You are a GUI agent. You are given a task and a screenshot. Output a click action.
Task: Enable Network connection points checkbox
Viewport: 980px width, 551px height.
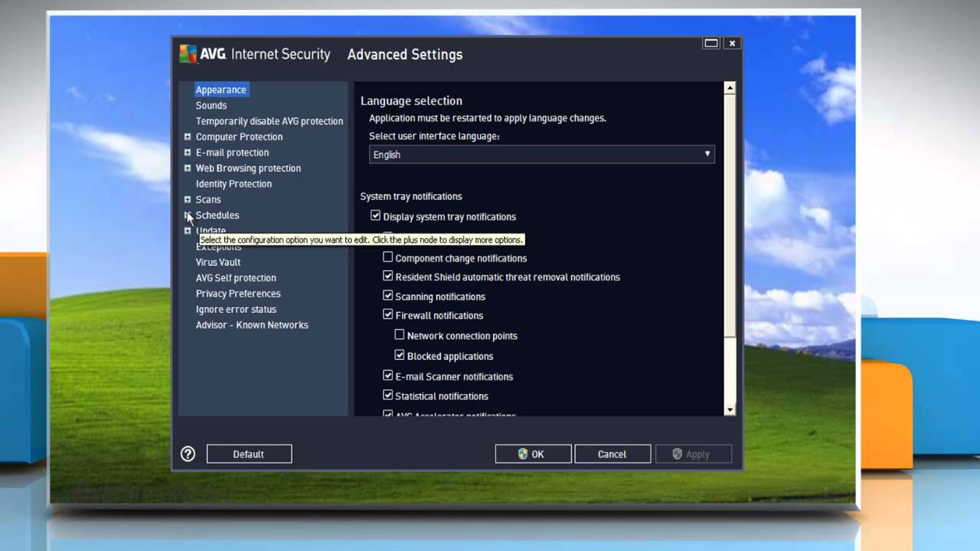[400, 334]
